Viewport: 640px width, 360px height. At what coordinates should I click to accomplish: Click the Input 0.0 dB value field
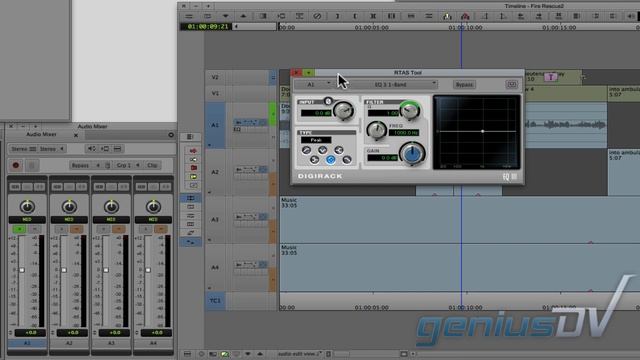point(316,113)
